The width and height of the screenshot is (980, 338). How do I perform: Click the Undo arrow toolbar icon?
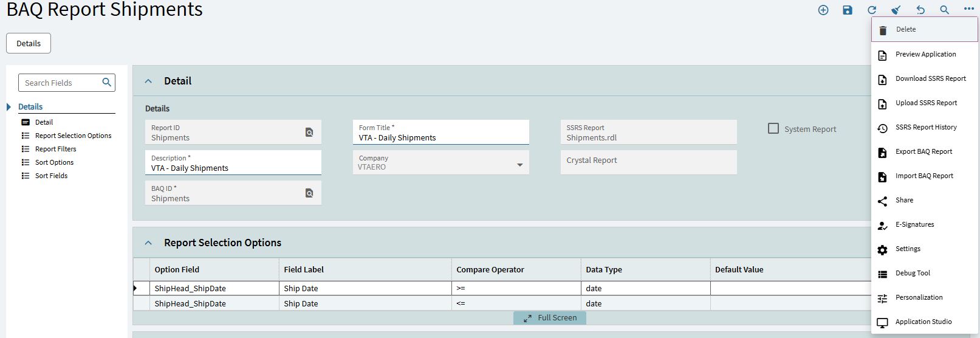[x=920, y=10]
